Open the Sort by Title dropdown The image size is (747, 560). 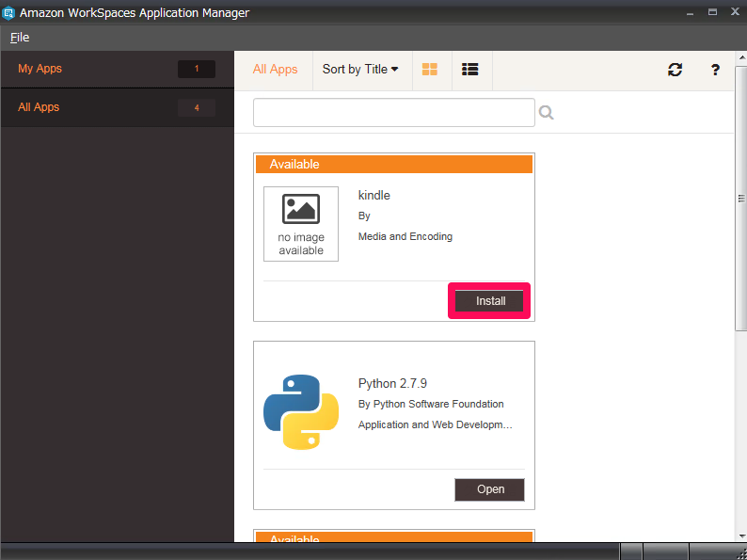(x=360, y=70)
